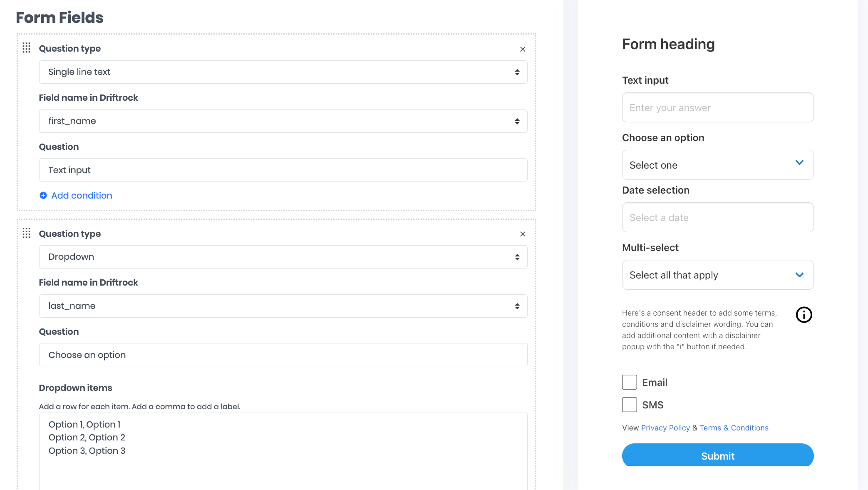This screenshot has width=868, height=490.
Task: Click the Add condition link
Action: tap(82, 195)
